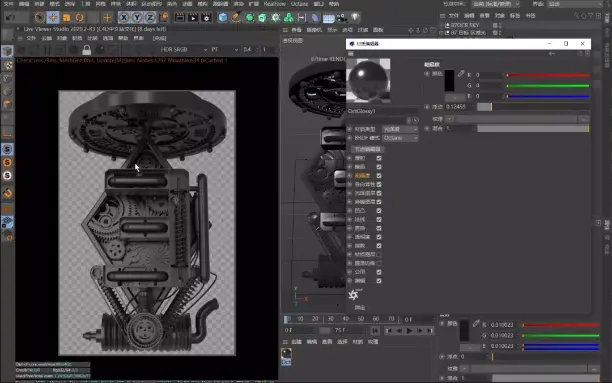Image resolution: width=612 pixels, height=383 pixels.
Task: Click the green Extrude generator icon
Action: pyautogui.click(x=262, y=18)
